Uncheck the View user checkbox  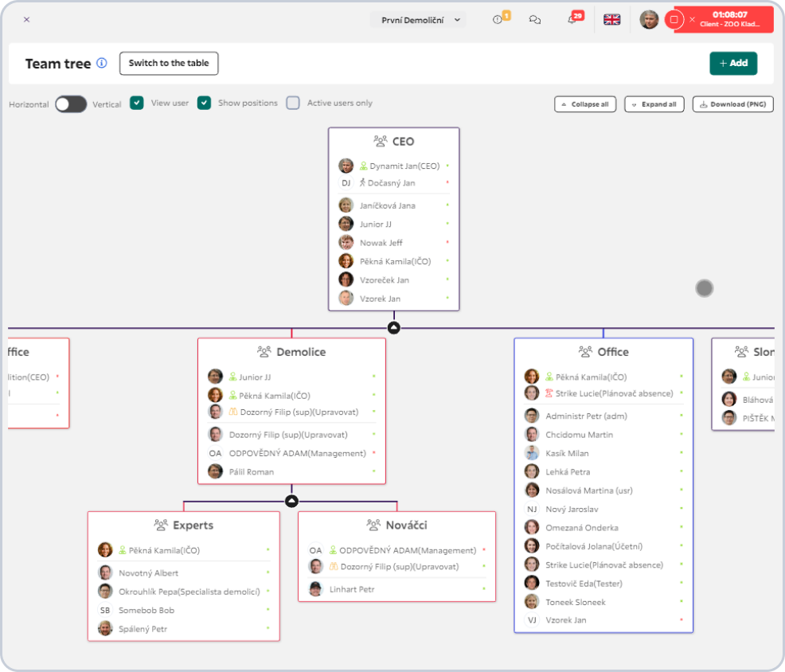(x=137, y=103)
